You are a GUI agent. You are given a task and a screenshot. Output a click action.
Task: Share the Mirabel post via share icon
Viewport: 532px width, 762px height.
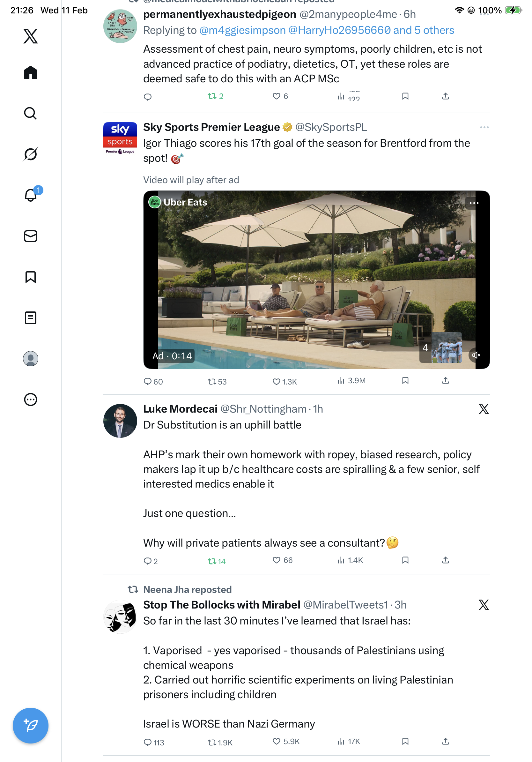click(x=446, y=742)
